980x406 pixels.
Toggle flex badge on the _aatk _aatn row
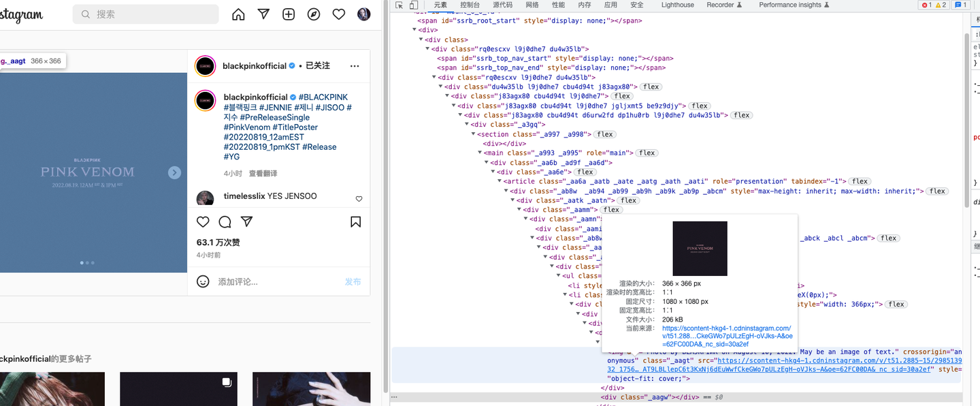(x=628, y=200)
